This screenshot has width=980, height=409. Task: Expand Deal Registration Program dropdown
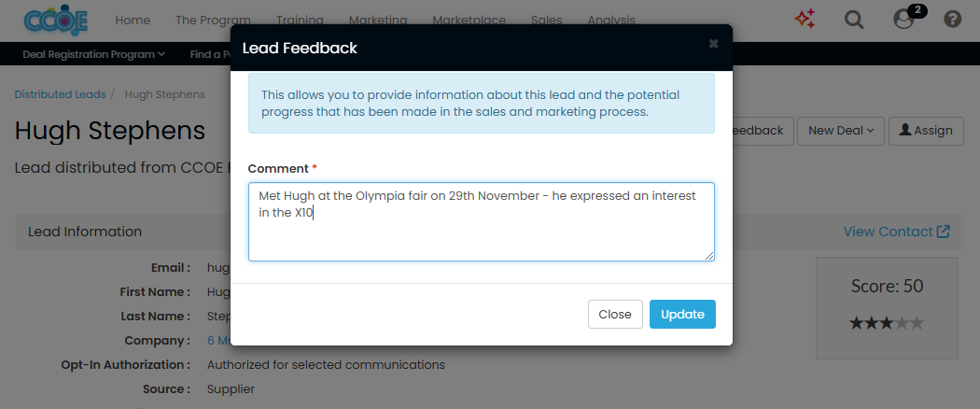tap(93, 54)
